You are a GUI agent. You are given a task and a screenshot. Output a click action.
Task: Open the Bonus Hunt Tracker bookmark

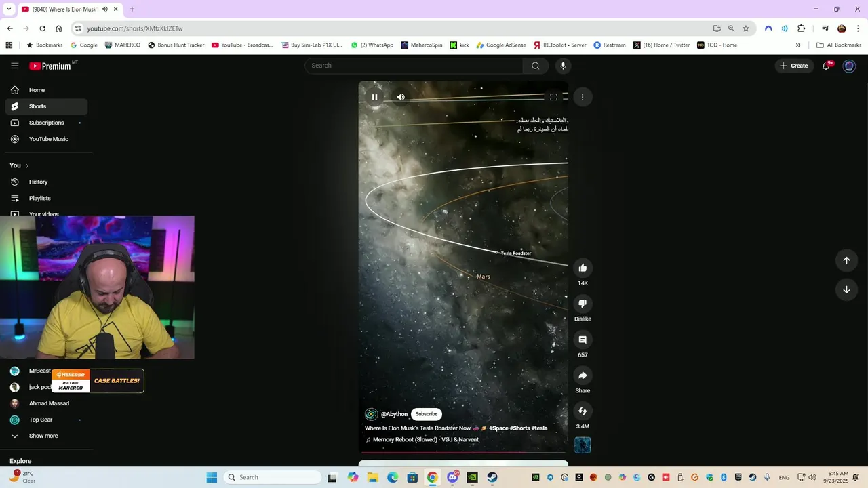176,45
